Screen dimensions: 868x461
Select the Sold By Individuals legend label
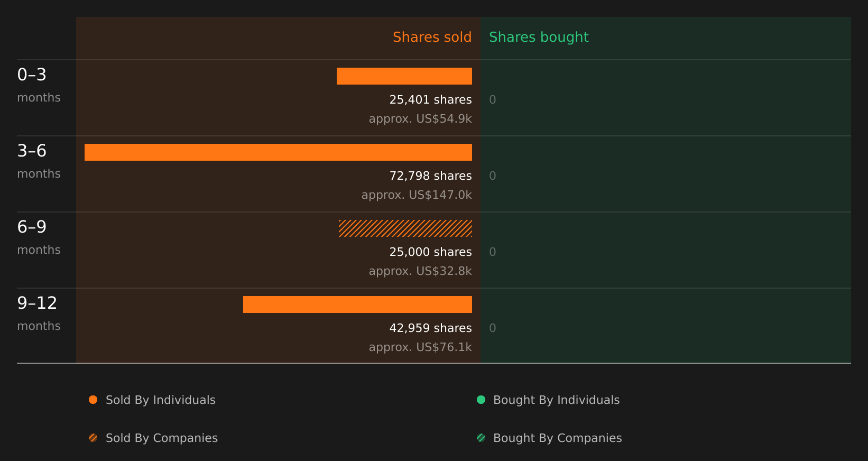(161, 400)
